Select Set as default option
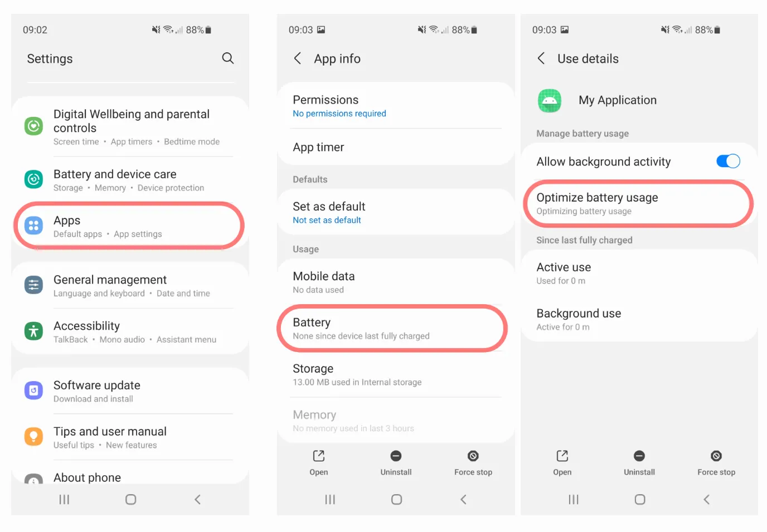Image resolution: width=767 pixels, height=532 pixels. (x=395, y=212)
